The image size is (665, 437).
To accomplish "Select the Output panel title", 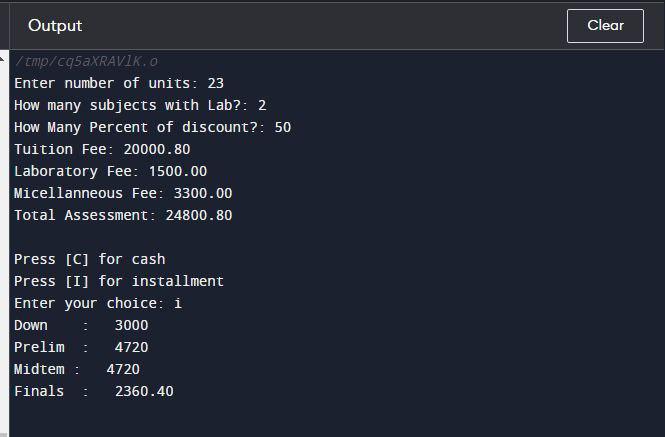I will (55, 26).
